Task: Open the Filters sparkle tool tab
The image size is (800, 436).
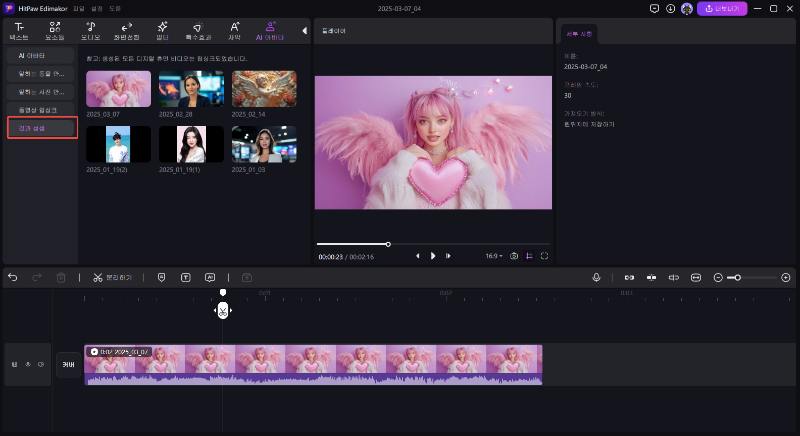Action: click(162, 31)
